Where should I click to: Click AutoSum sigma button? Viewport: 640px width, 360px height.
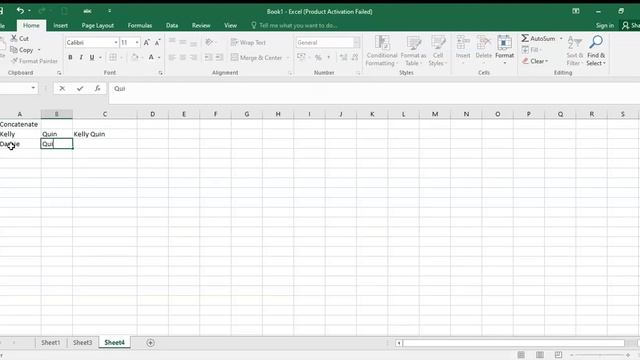click(x=538, y=38)
